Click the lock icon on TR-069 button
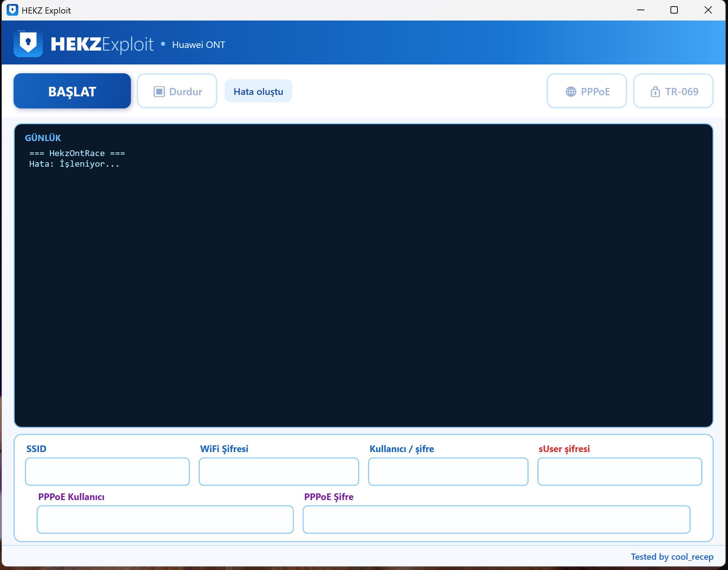The width and height of the screenshot is (728, 570). click(655, 92)
